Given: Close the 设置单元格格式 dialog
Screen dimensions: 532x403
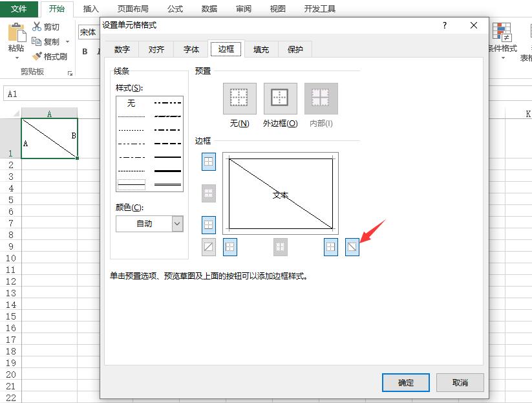Looking at the screenshot, I should [x=474, y=25].
